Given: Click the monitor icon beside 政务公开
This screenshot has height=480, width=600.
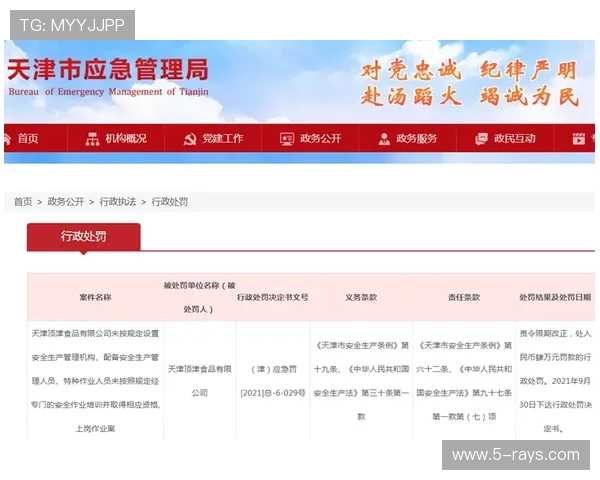Looking at the screenshot, I should point(287,138).
